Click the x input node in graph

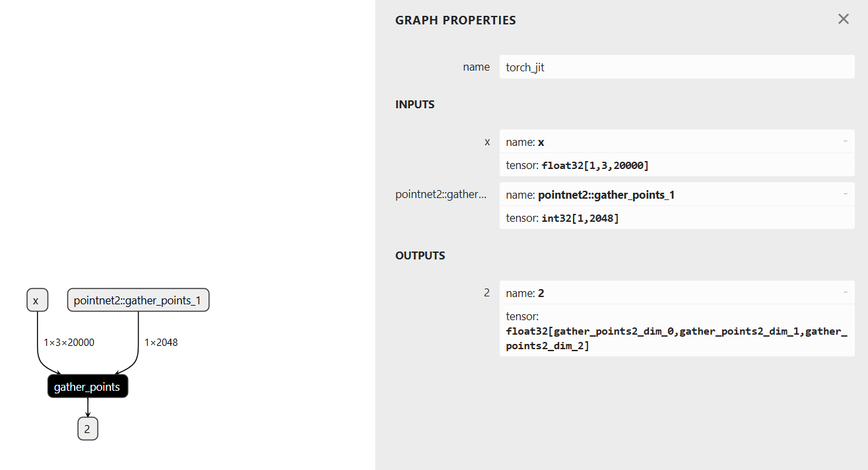[37, 300]
